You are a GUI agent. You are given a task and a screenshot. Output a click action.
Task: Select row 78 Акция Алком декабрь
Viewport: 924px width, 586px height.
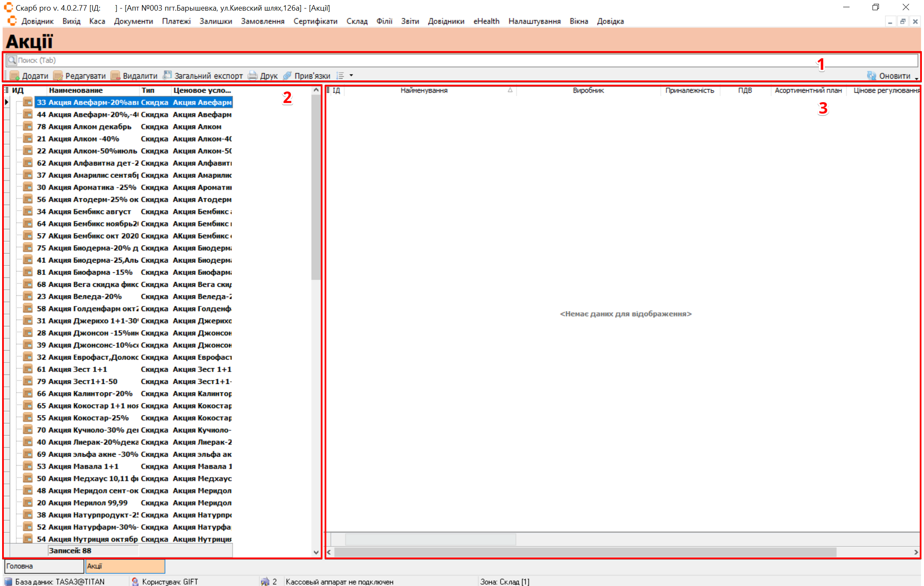point(84,126)
